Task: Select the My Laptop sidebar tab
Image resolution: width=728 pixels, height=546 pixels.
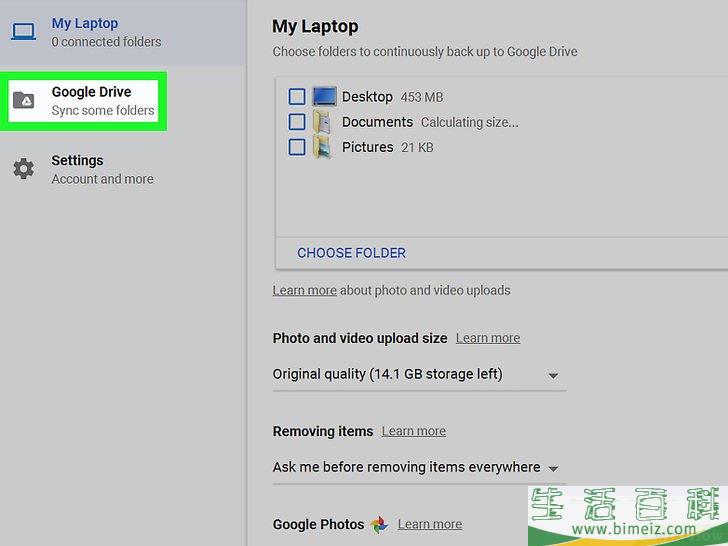Action: pyautogui.click(x=123, y=32)
